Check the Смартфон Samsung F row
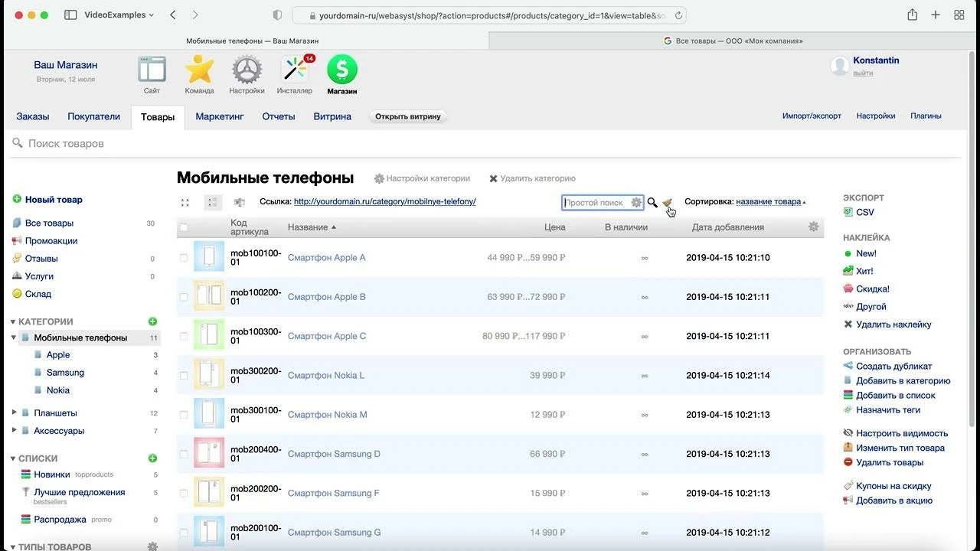This screenshot has height=551, width=980. pyautogui.click(x=184, y=494)
